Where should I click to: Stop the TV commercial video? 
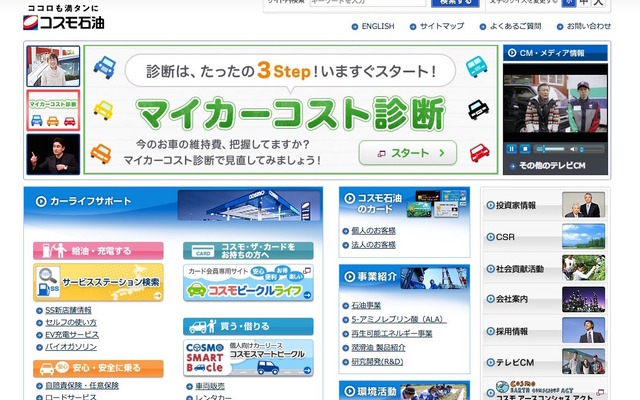pos(525,149)
